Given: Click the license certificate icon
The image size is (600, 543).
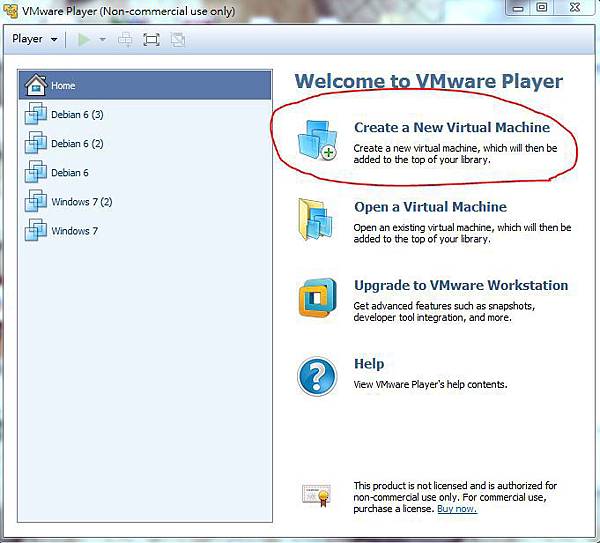Looking at the screenshot, I should click(316, 495).
